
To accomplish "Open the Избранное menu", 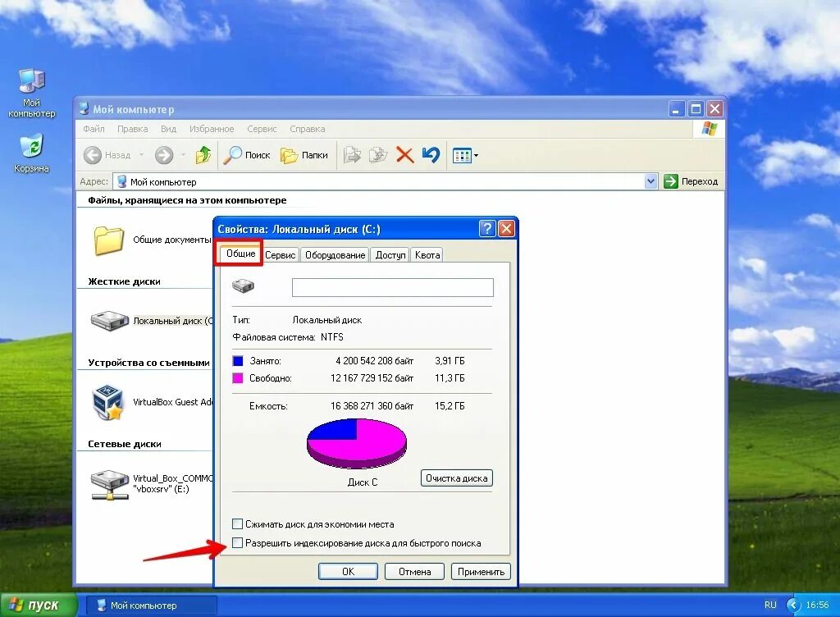I will 212,129.
